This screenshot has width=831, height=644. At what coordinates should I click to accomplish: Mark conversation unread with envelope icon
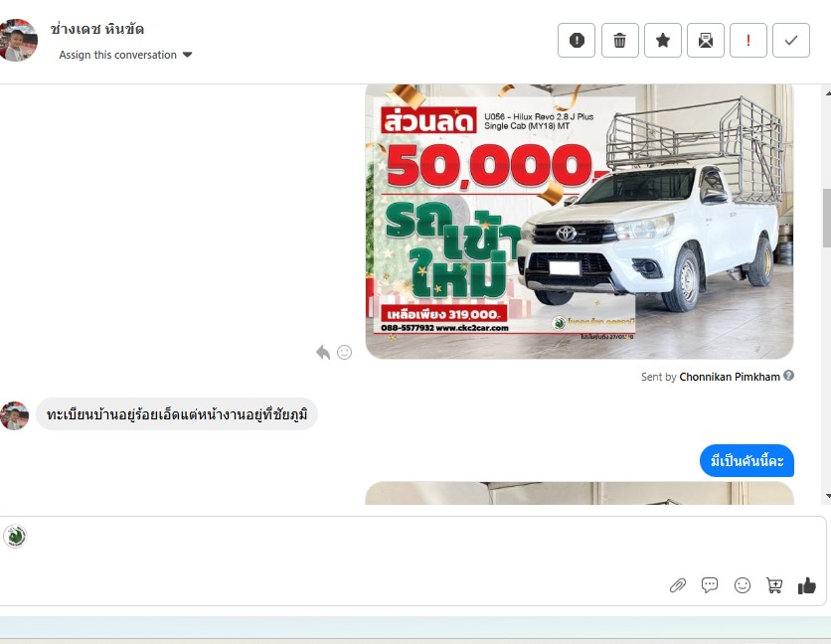[706, 41]
